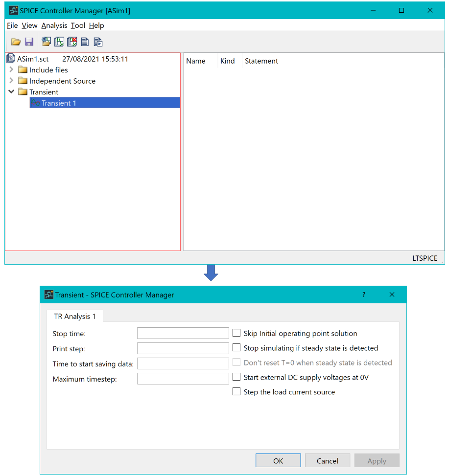Expand the Include files tree node
The image size is (449, 476).
click(11, 69)
